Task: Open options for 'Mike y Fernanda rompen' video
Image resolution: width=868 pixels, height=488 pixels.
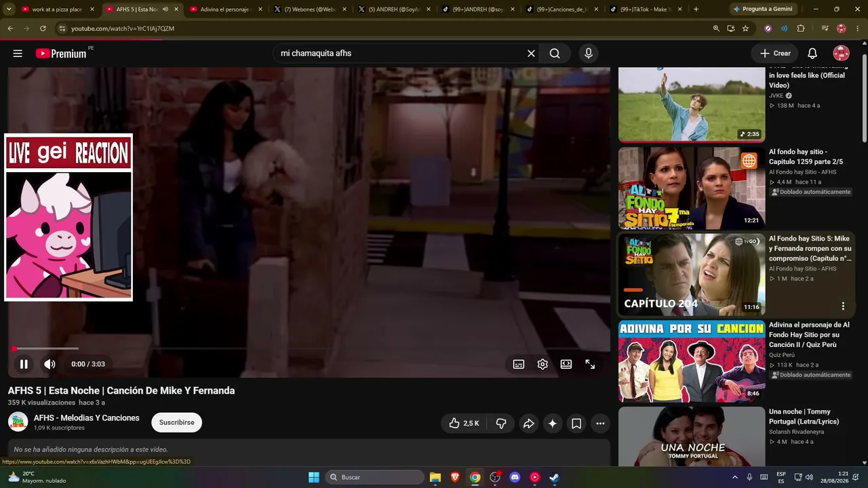Action: (x=843, y=306)
